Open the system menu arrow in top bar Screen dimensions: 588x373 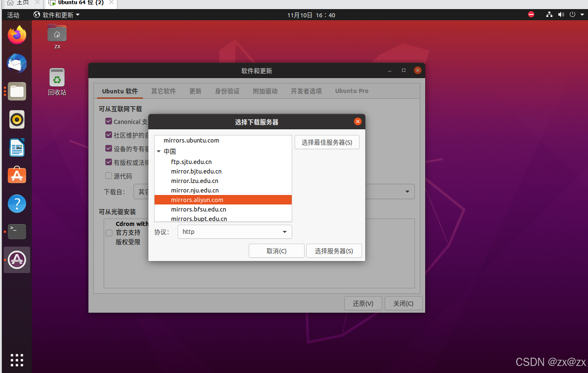pos(582,14)
